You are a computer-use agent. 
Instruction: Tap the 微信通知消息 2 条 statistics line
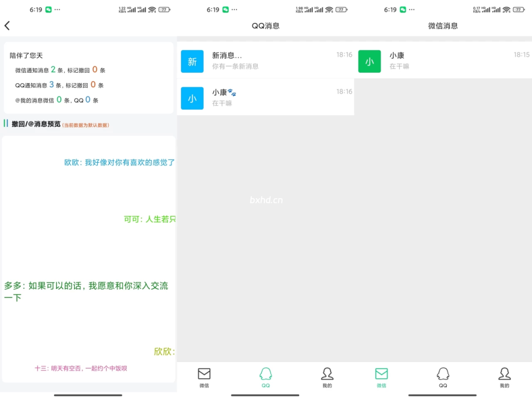pos(60,70)
